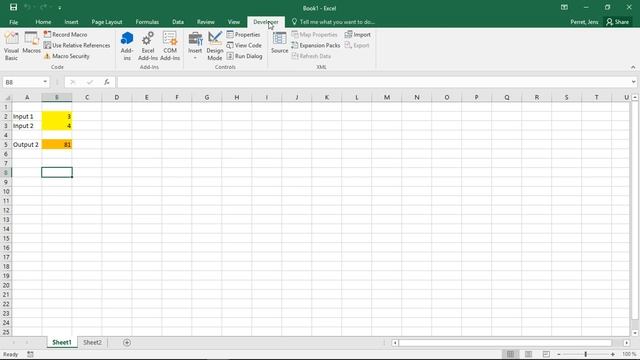The image size is (640, 360).
Task: Click the Share button
Action: pos(618,22)
